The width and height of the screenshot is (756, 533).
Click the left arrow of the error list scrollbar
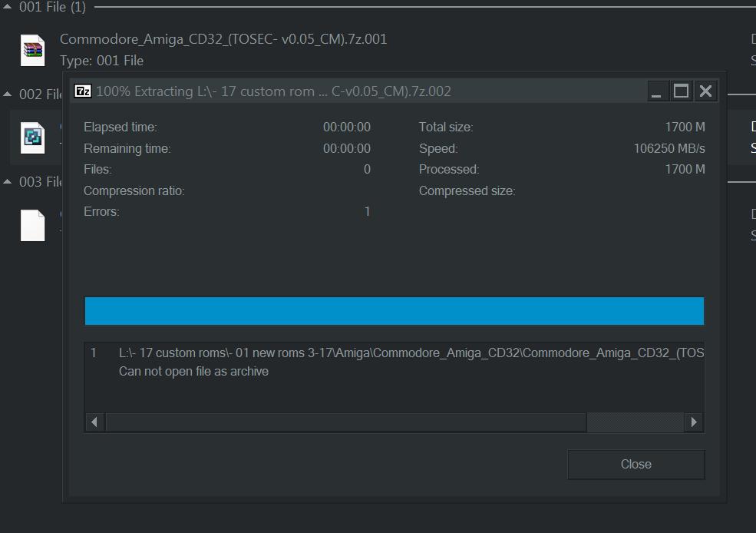coord(94,422)
